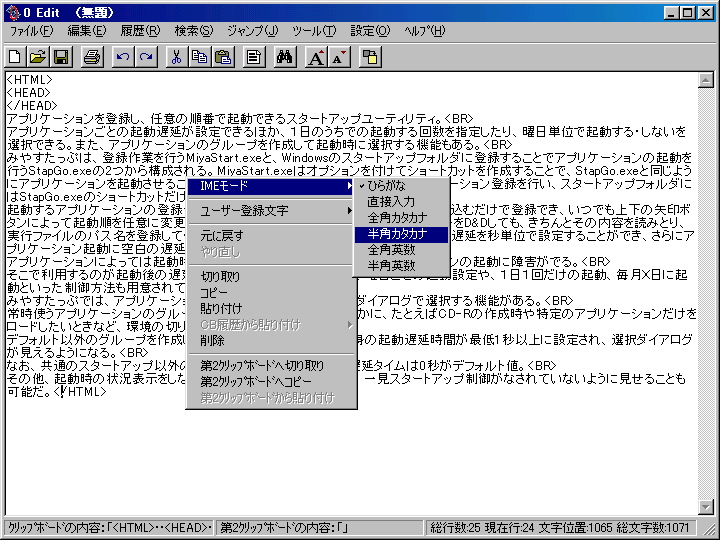Click the binoculars Find icon
The width and height of the screenshot is (720, 540).
point(285,57)
